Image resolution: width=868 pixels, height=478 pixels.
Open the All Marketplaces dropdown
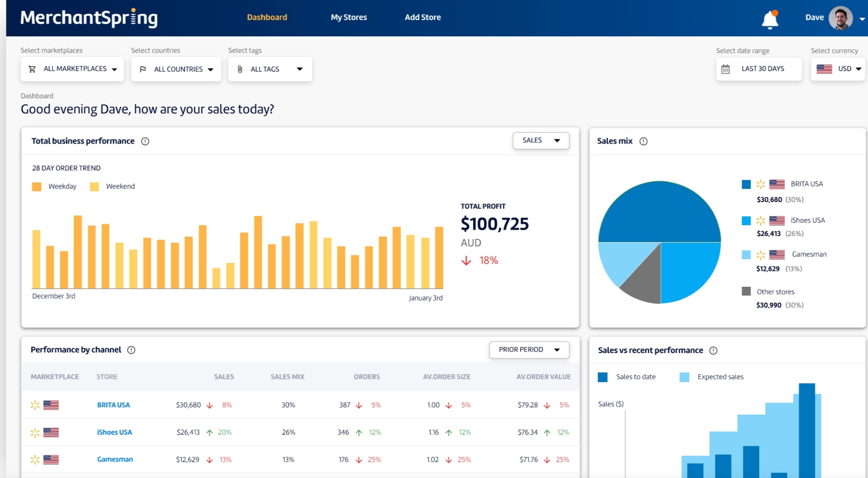pyautogui.click(x=72, y=69)
